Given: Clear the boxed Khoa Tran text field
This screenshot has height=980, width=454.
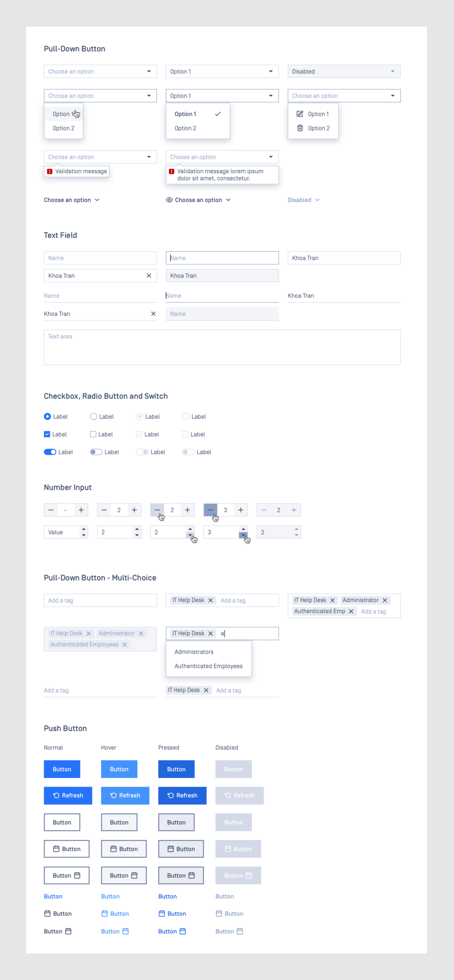Looking at the screenshot, I should click(149, 276).
